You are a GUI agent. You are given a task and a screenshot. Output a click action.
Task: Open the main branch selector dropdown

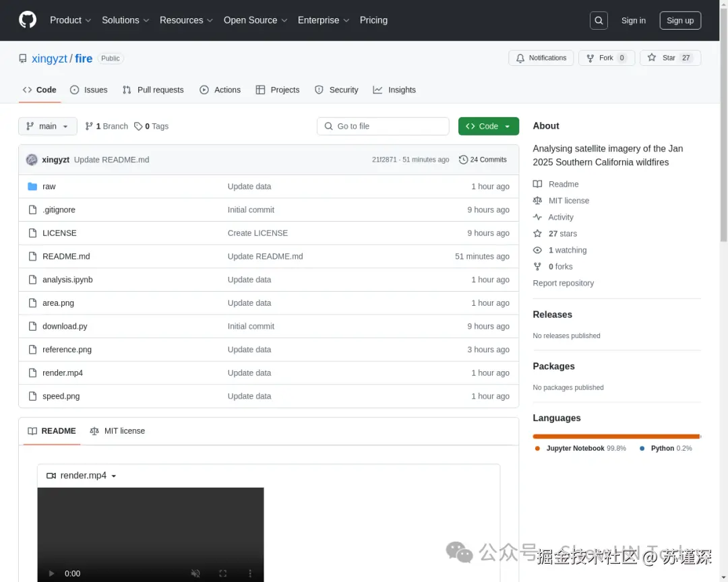coord(48,126)
